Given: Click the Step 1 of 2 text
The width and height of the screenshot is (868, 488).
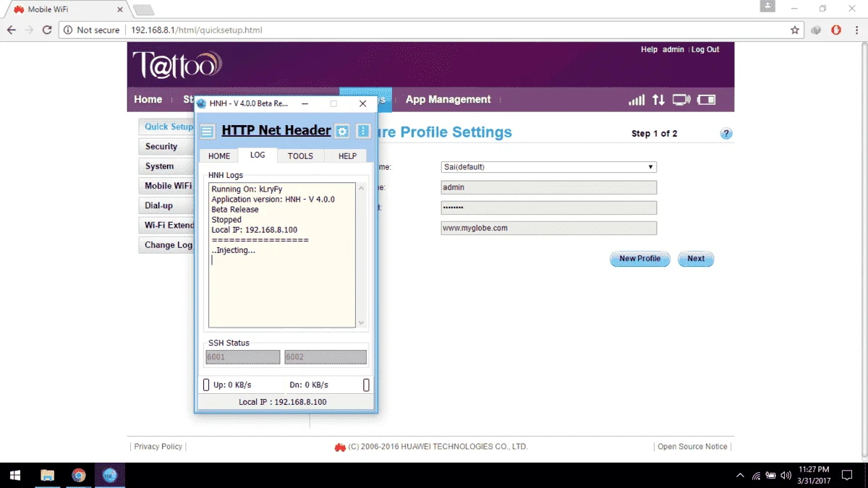Looking at the screenshot, I should tap(654, 134).
